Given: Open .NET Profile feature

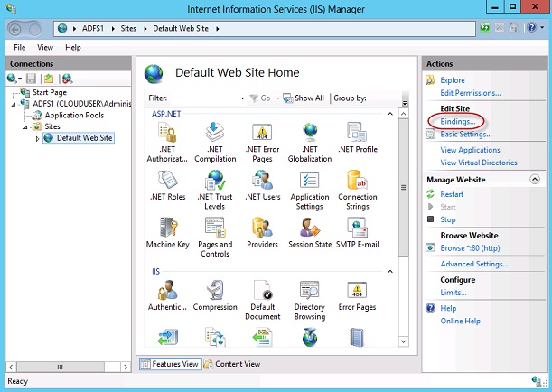Looking at the screenshot, I should point(358,138).
